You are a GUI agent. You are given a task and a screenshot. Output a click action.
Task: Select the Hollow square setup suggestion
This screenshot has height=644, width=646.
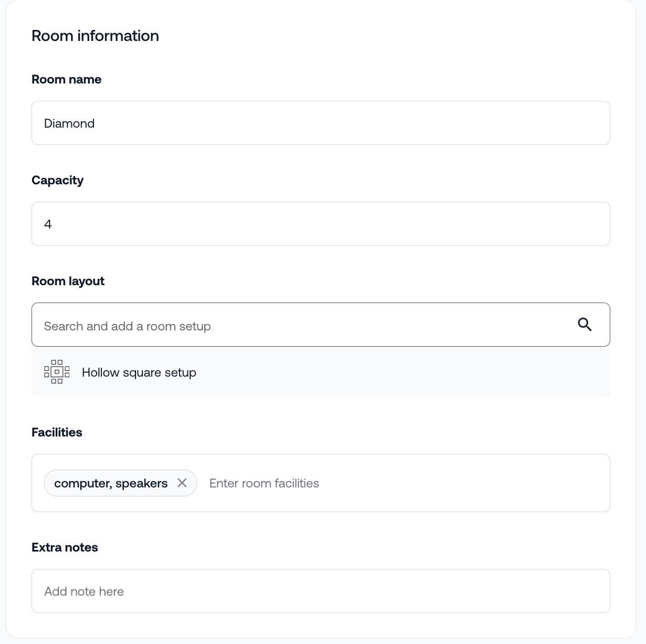tap(139, 372)
